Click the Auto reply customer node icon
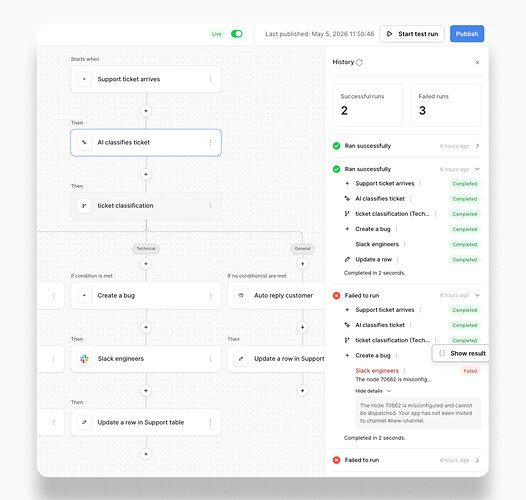The width and height of the screenshot is (526, 500). coord(241,296)
